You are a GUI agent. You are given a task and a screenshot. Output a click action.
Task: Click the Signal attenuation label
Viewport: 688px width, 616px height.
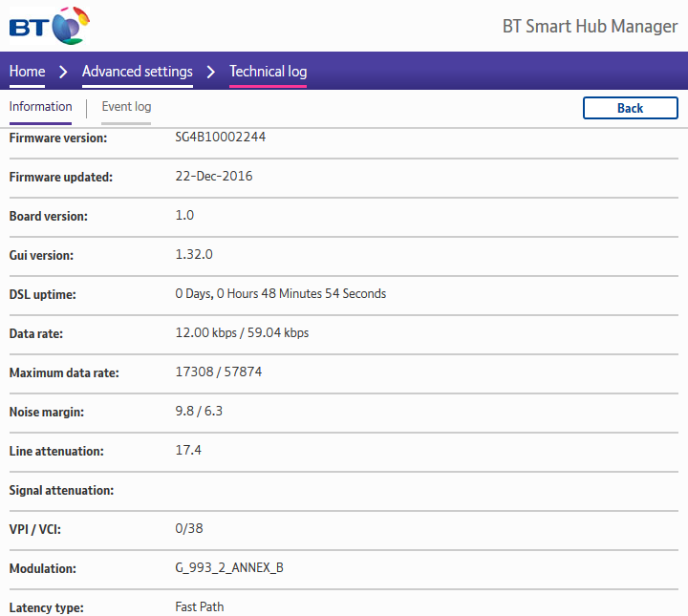[x=61, y=490]
